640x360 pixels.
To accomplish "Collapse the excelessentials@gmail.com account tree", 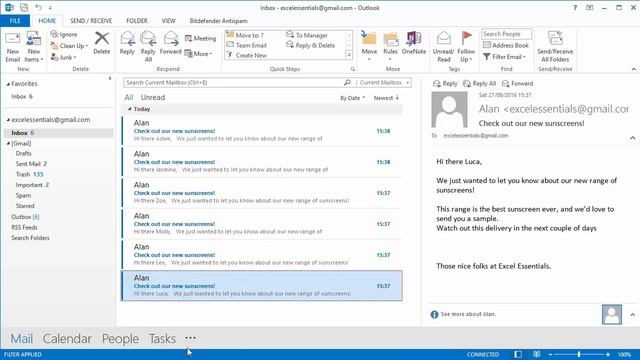I will tap(8, 120).
